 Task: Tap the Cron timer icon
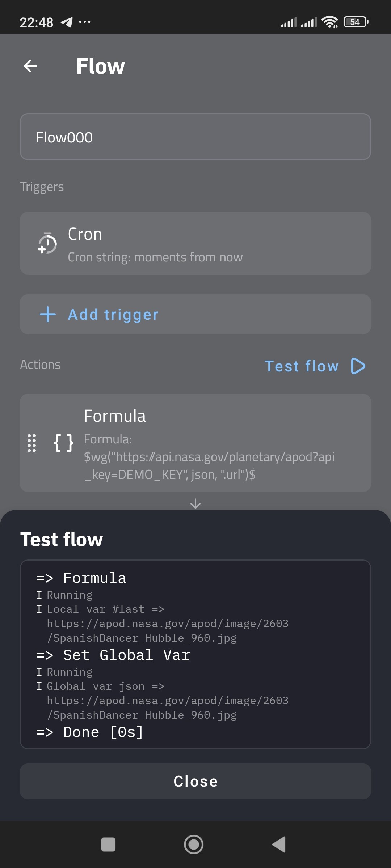pyautogui.click(x=48, y=243)
